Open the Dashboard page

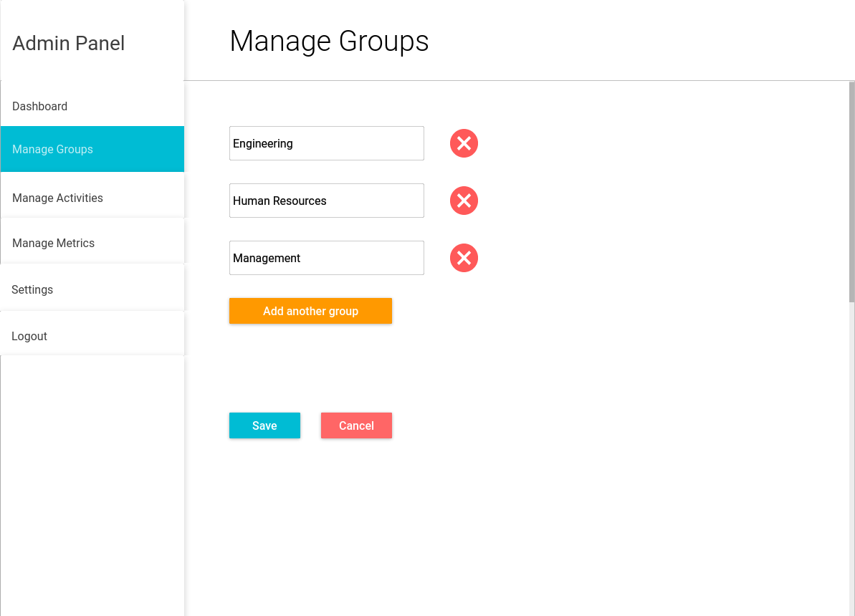pyautogui.click(x=40, y=106)
